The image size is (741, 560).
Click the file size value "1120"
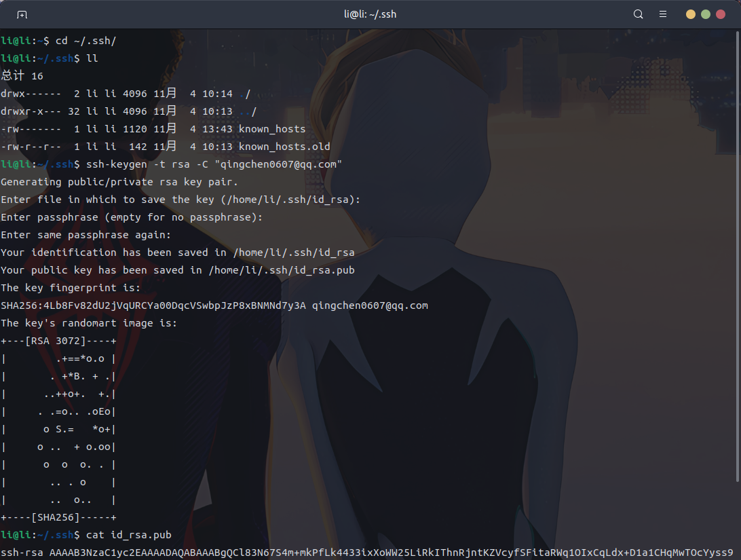tap(134, 129)
